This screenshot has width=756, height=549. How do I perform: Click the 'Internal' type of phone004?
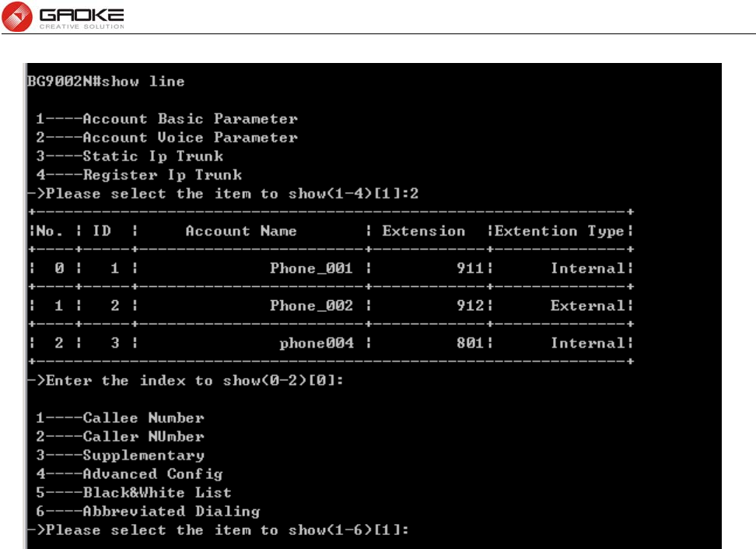coord(588,343)
